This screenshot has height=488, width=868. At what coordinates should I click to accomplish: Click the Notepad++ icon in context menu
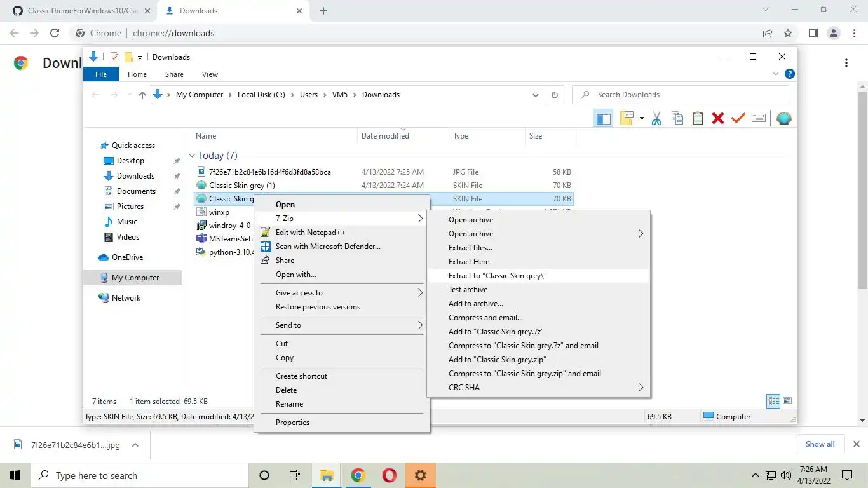point(265,233)
